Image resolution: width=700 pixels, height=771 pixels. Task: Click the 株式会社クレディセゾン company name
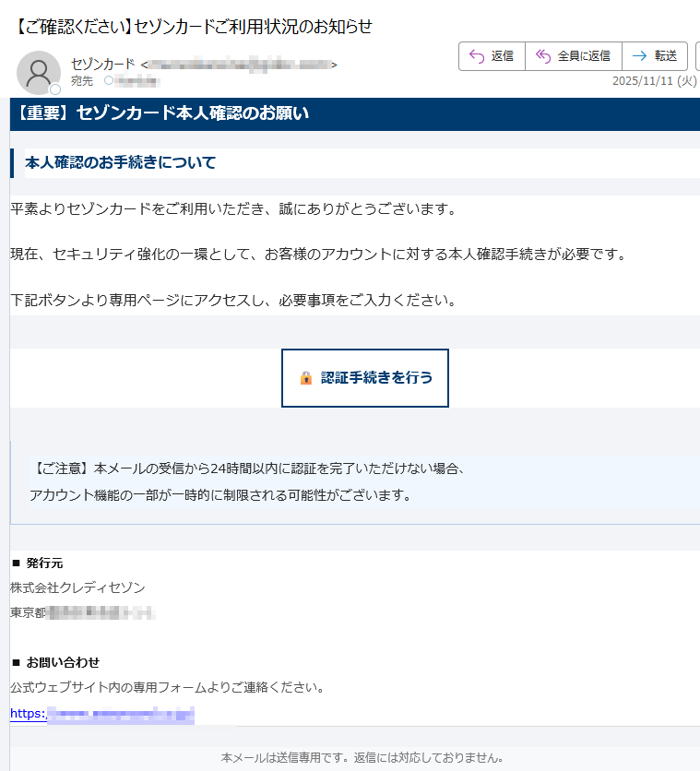77,587
